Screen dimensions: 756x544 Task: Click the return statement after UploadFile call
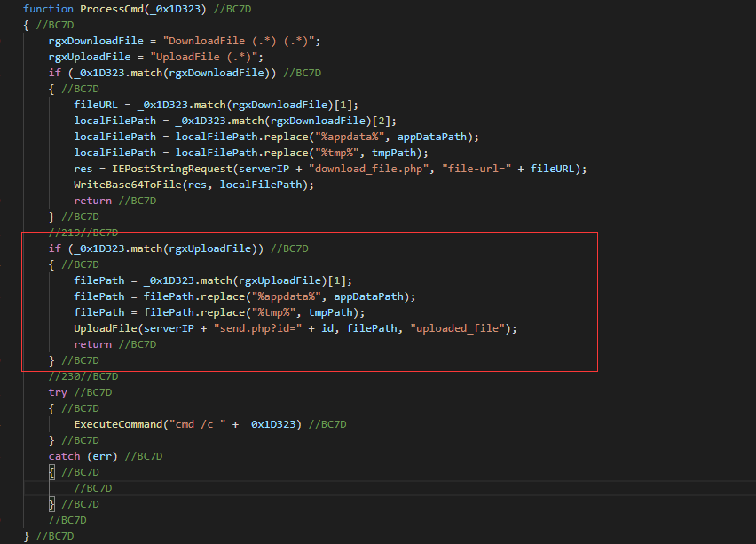click(92, 344)
